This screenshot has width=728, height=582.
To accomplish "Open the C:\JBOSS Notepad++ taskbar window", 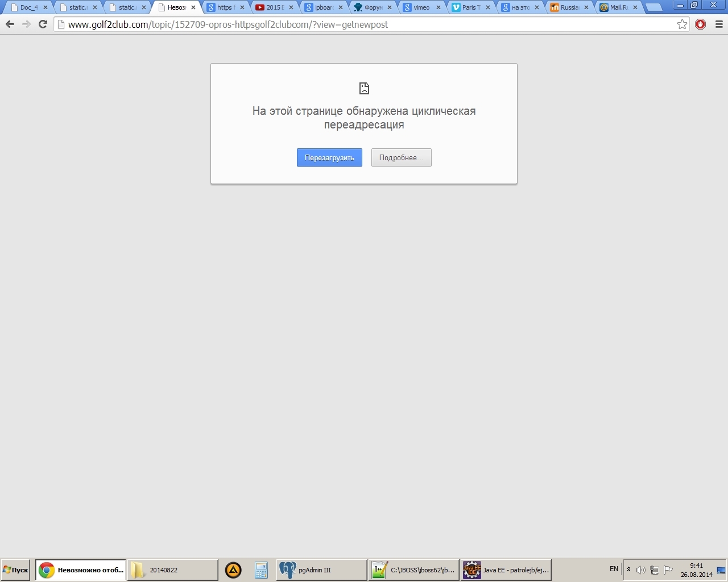I will point(414,569).
